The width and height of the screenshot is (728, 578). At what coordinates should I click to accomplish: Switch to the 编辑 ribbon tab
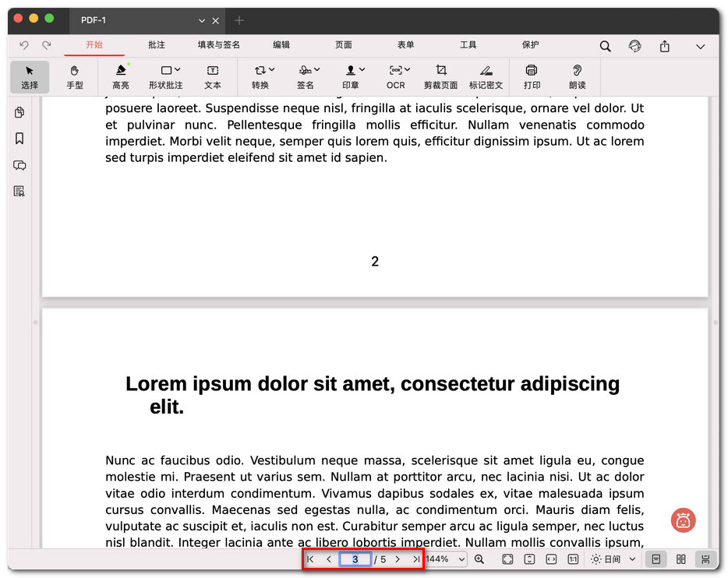[281, 45]
